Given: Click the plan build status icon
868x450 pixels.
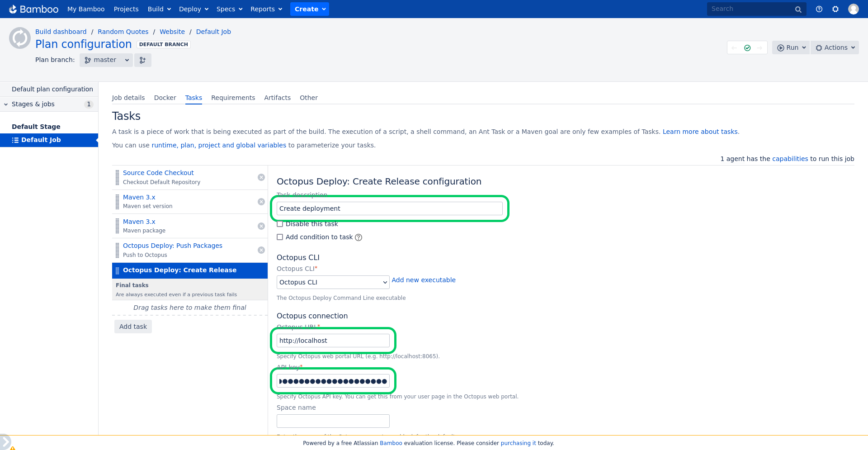Looking at the screenshot, I should [20, 38].
